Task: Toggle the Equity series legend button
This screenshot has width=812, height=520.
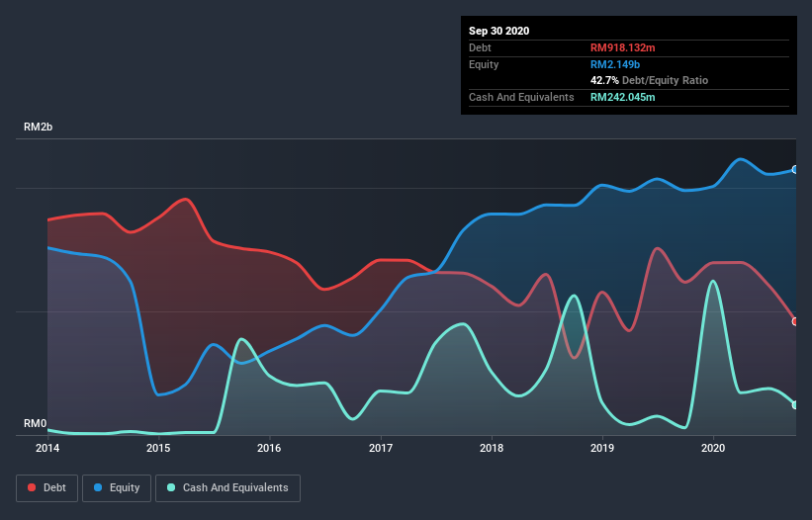Action: 117,488
